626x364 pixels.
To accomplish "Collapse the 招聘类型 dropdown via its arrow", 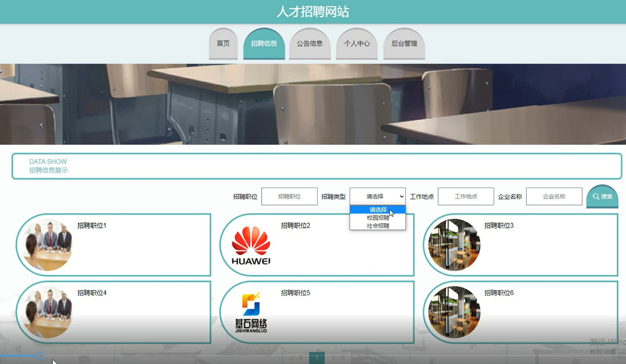I will pos(401,196).
